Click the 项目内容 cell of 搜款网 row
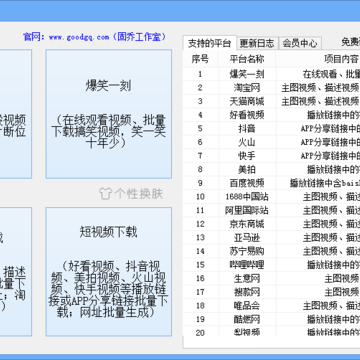The width and height of the screenshot is (360, 360). 318,292
